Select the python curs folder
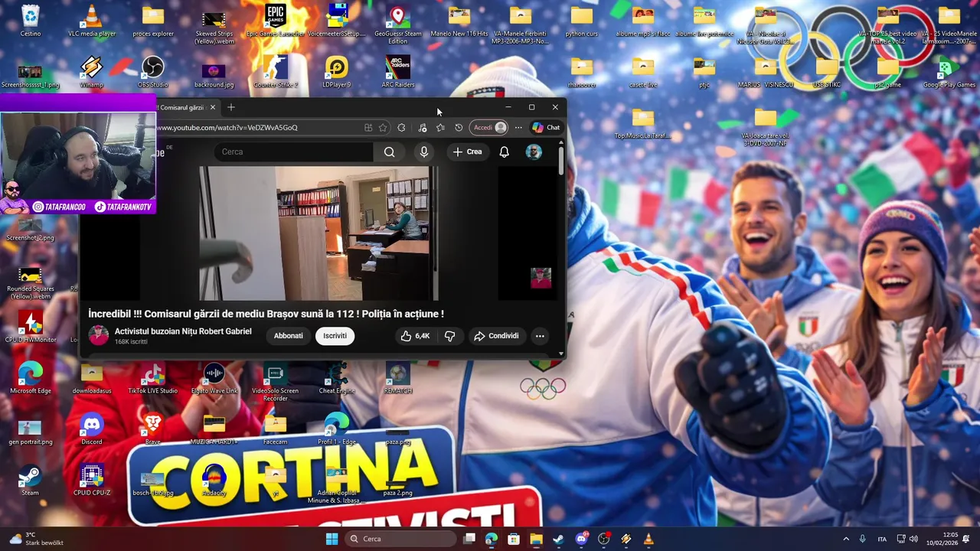The image size is (980, 551). (x=582, y=21)
